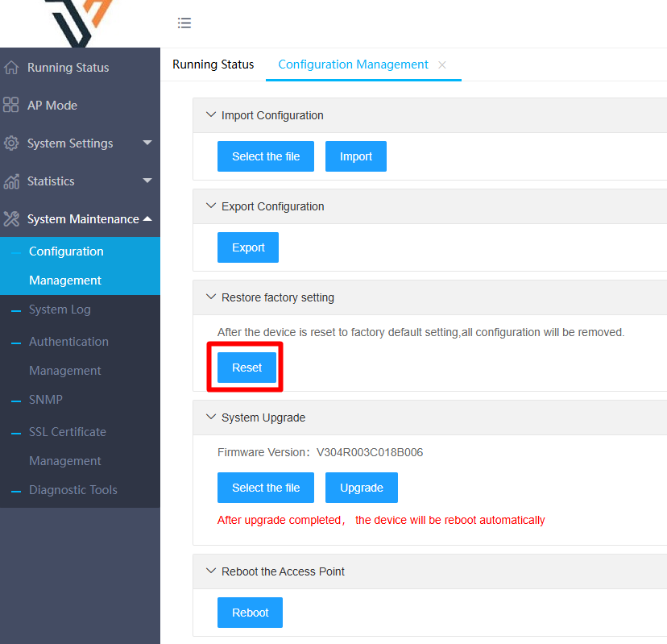Click the AP Mode grid icon

click(x=11, y=106)
